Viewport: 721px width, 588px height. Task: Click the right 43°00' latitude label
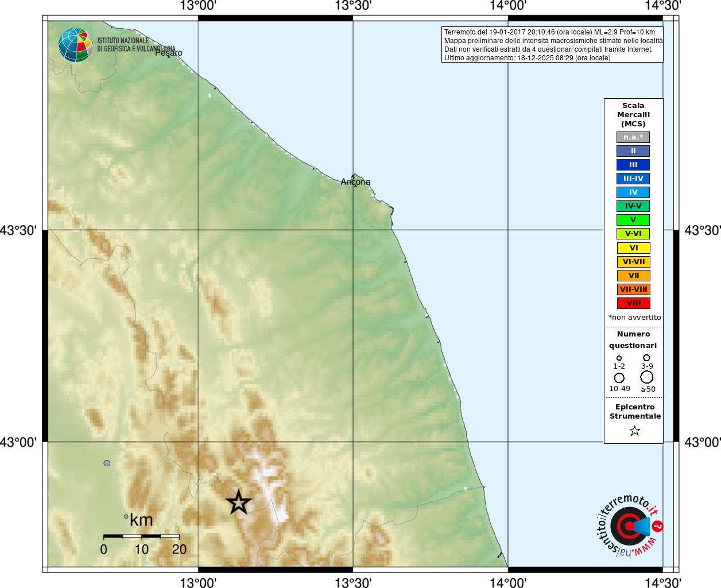(x=703, y=442)
